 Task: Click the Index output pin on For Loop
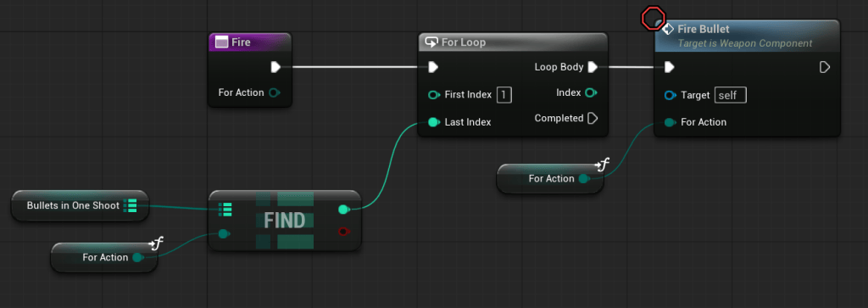click(591, 92)
